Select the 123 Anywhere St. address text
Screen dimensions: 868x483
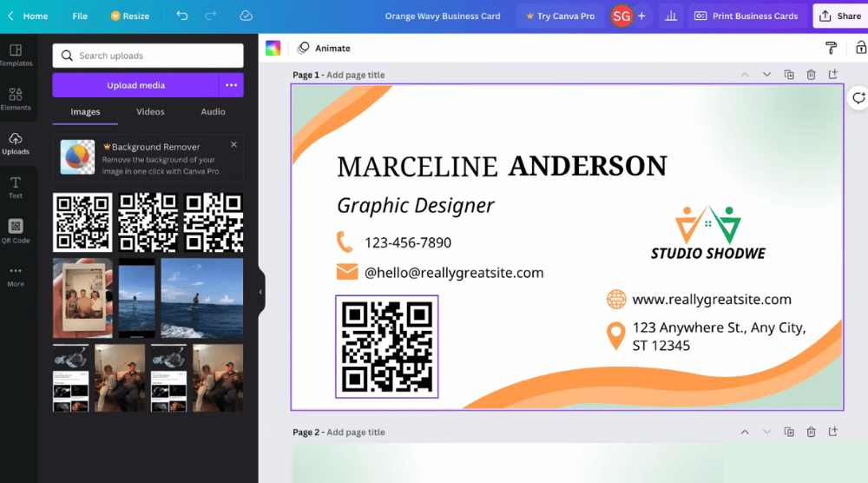(719, 336)
